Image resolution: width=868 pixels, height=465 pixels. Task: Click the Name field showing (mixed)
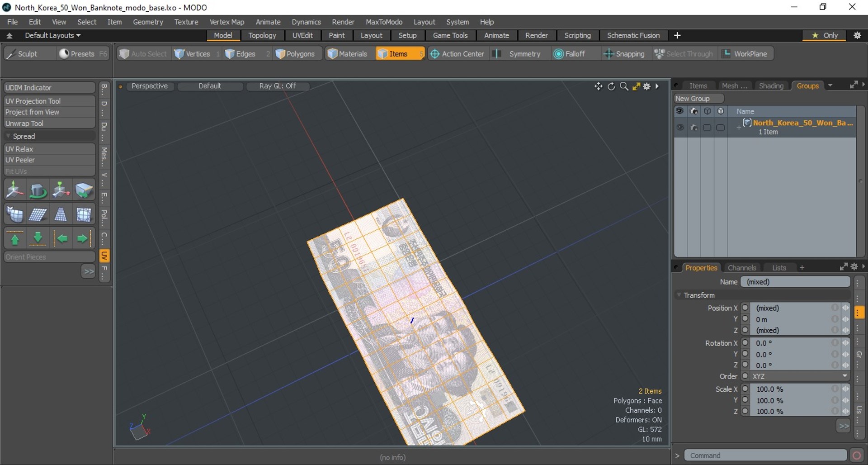click(795, 282)
